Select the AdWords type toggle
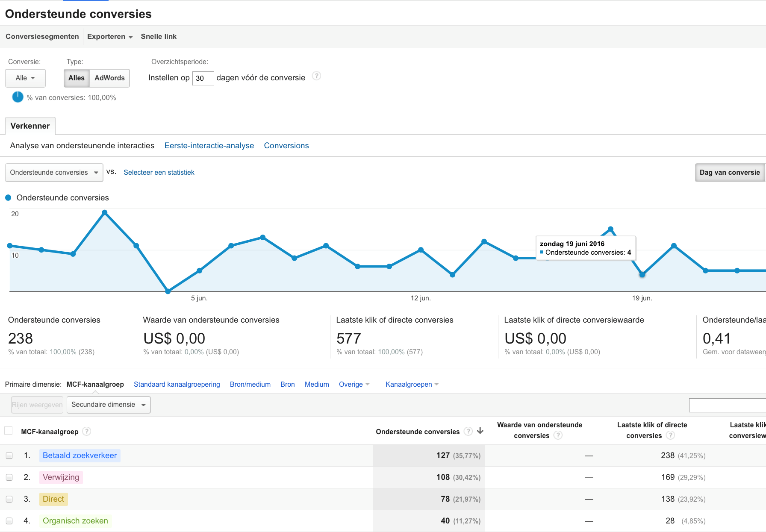This screenshot has width=766, height=532. point(109,78)
